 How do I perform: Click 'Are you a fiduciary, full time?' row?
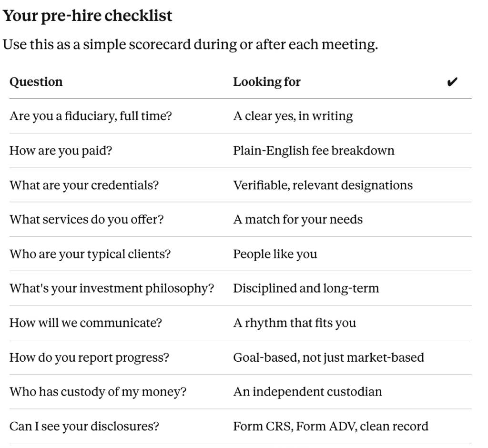(240, 116)
